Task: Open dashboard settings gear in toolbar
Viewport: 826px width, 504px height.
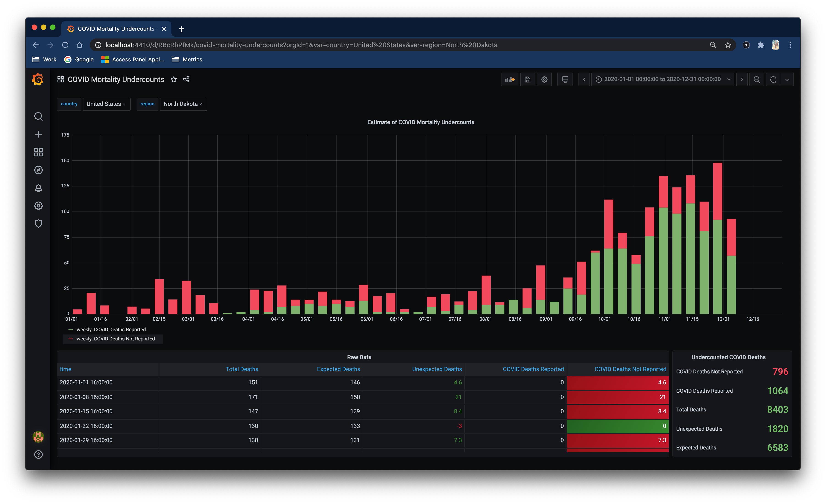Action: click(544, 79)
